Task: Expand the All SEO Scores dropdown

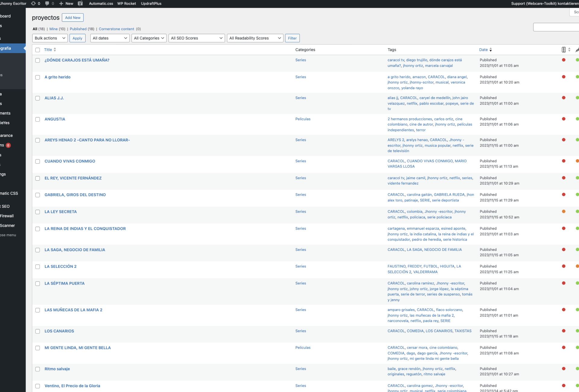Action: pos(196,38)
